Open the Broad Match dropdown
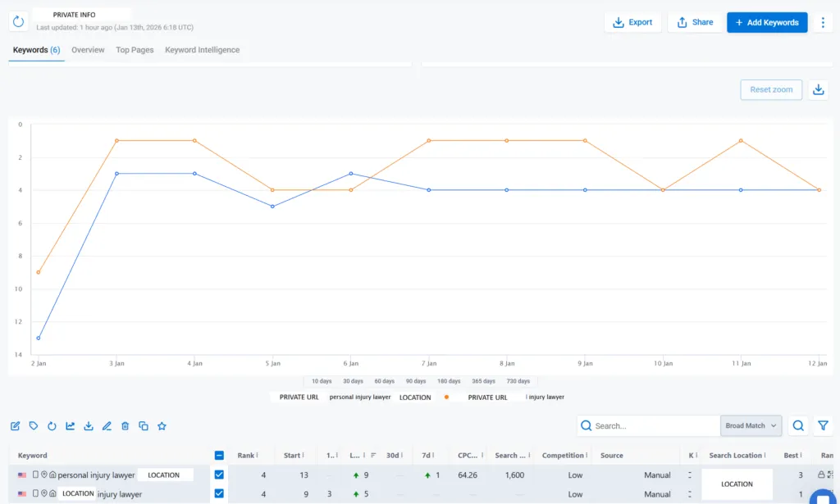This screenshot has width=840, height=504. 751,426
